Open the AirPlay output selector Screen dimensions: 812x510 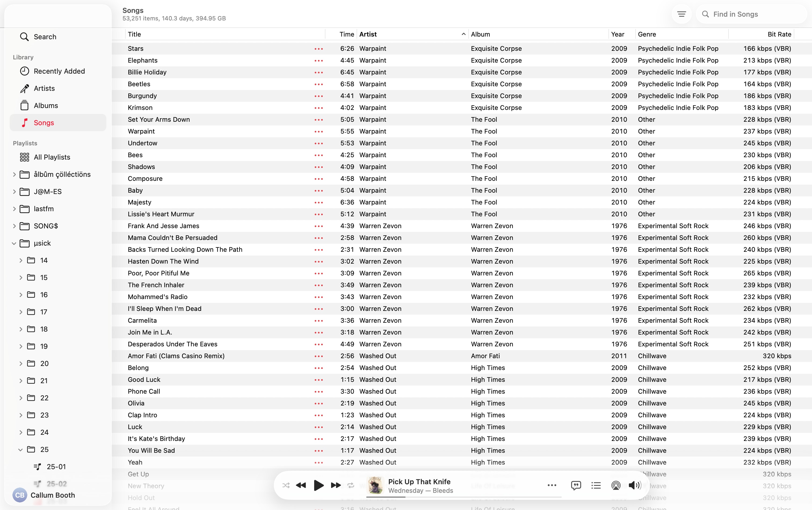615,485
